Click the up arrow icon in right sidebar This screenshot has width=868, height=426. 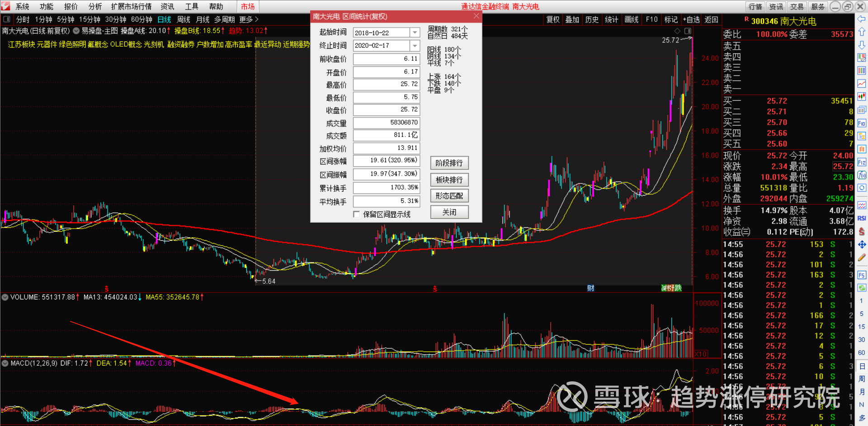point(862,32)
